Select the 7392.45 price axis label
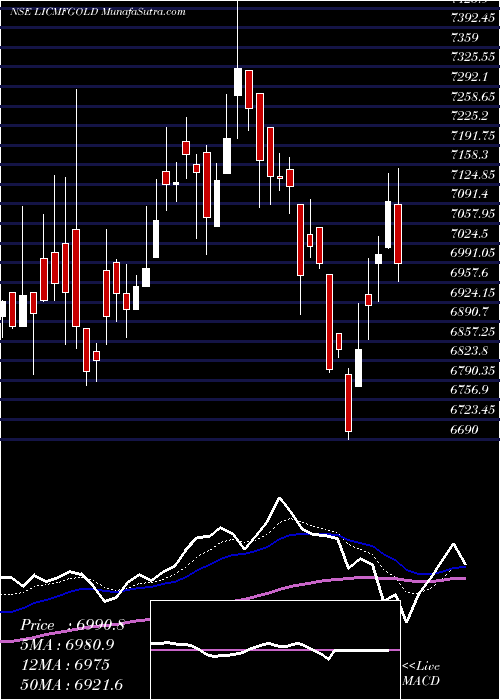Image resolution: width=500 pixels, height=700 pixels. pos(473,18)
